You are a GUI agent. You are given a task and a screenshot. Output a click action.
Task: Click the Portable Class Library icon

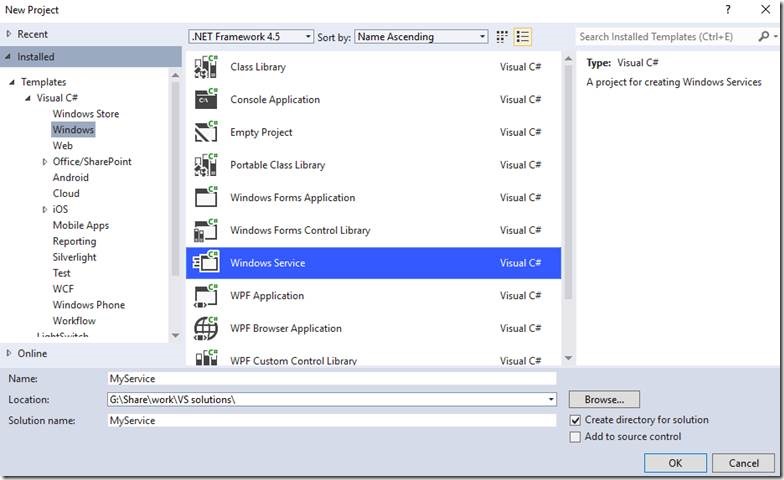coord(206,165)
